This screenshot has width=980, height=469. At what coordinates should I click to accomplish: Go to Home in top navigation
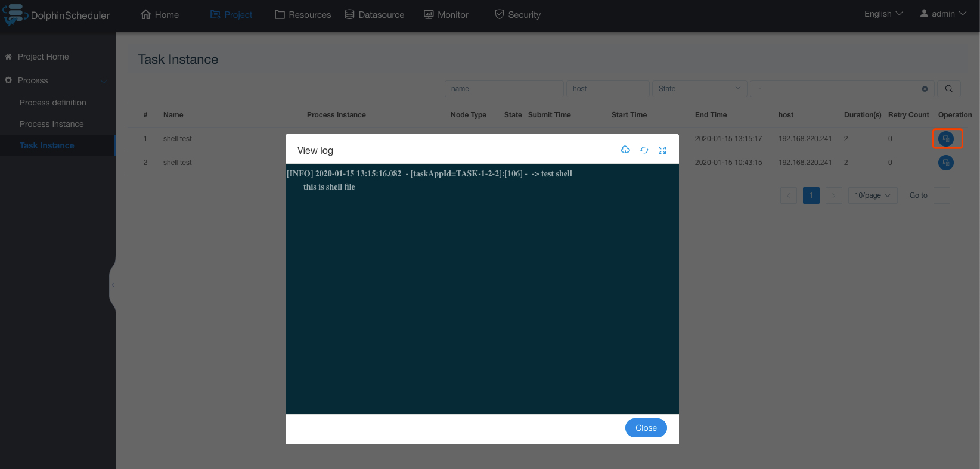point(160,14)
